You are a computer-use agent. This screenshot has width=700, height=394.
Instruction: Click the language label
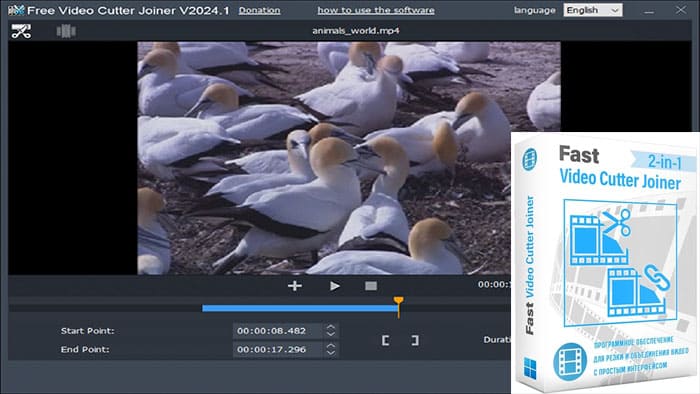click(534, 10)
